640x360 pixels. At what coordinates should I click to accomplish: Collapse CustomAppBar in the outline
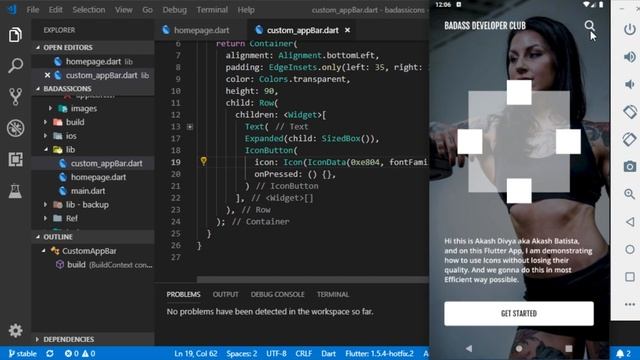[44, 251]
